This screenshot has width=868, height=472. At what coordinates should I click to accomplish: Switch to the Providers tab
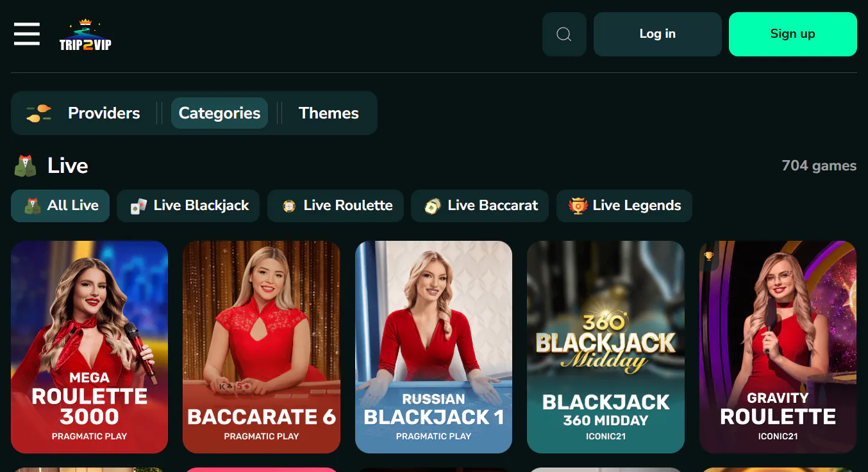click(104, 113)
